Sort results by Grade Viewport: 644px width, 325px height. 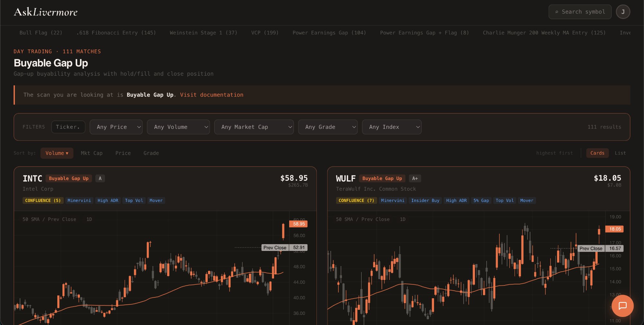click(x=151, y=153)
